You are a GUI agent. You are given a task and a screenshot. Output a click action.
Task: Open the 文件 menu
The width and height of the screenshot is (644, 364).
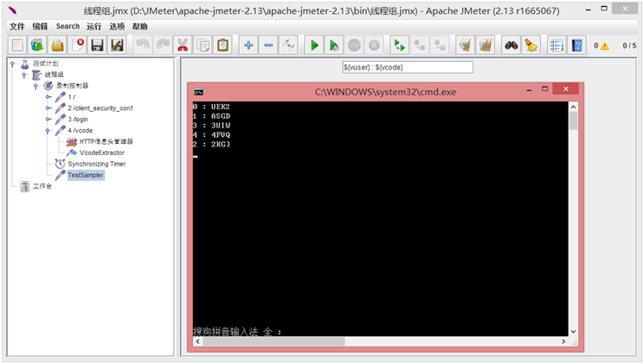point(17,26)
